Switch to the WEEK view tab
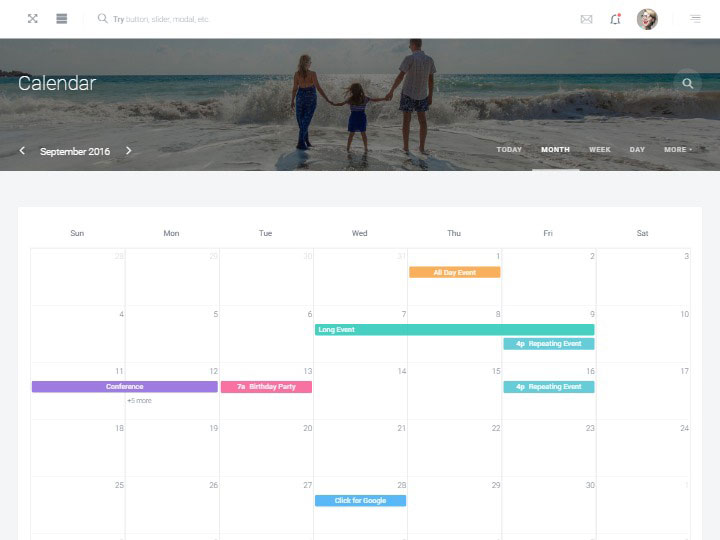 [x=599, y=150]
